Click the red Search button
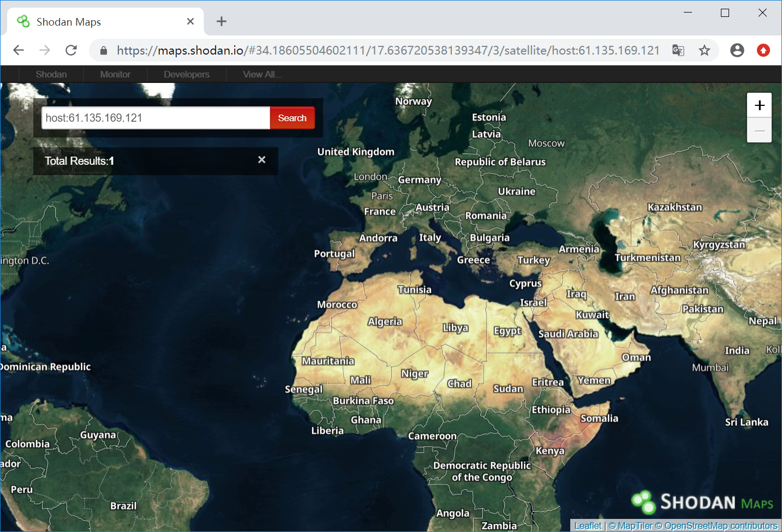Viewport: 782px width, 532px height. [292, 118]
